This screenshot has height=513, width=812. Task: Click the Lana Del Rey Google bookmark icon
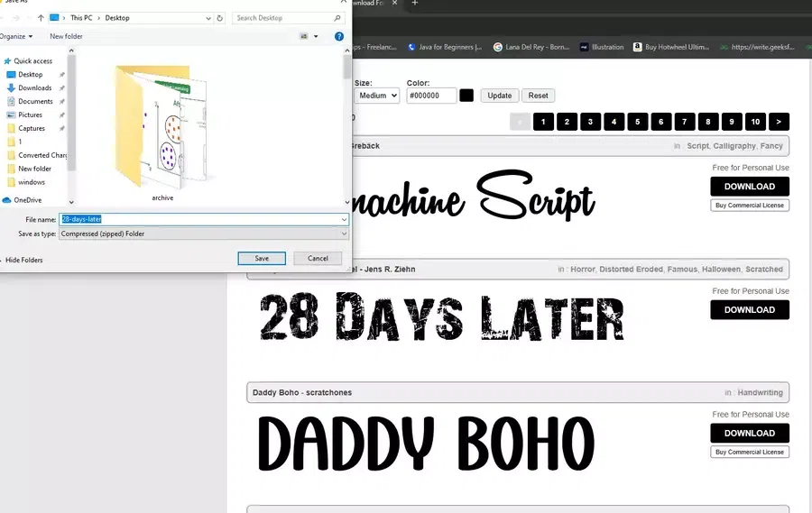click(x=498, y=47)
